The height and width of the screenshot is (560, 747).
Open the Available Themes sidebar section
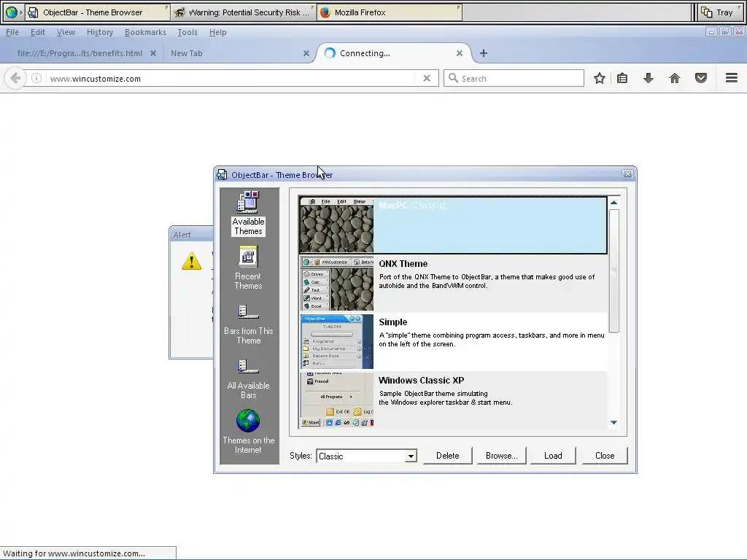coord(248,213)
